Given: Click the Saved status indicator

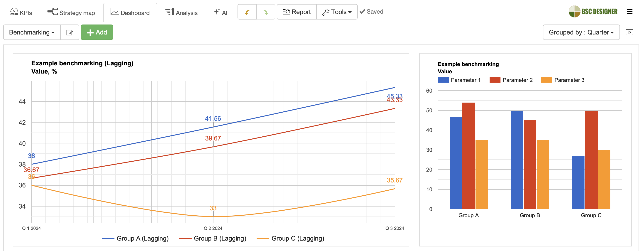Looking at the screenshot, I should (x=372, y=11).
